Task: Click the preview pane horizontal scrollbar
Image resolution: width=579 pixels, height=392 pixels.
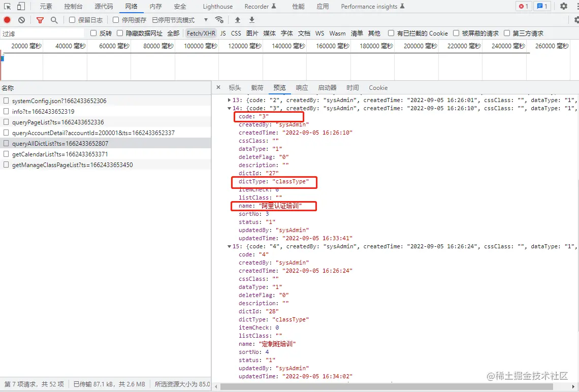Action: tap(386, 386)
